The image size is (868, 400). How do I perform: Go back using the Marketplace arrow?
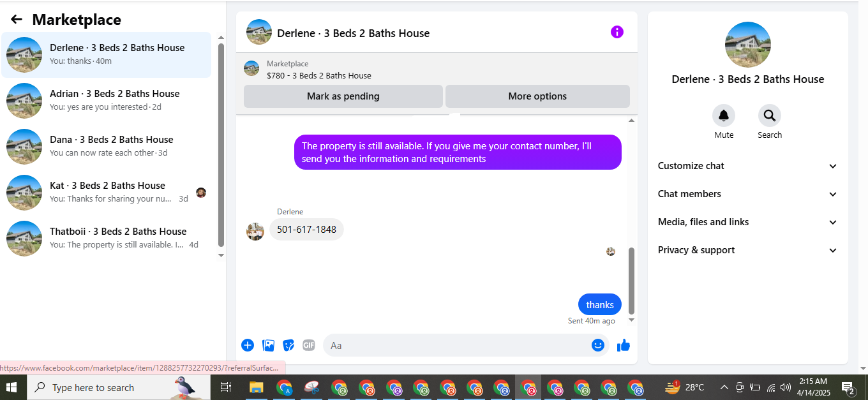coord(17,20)
